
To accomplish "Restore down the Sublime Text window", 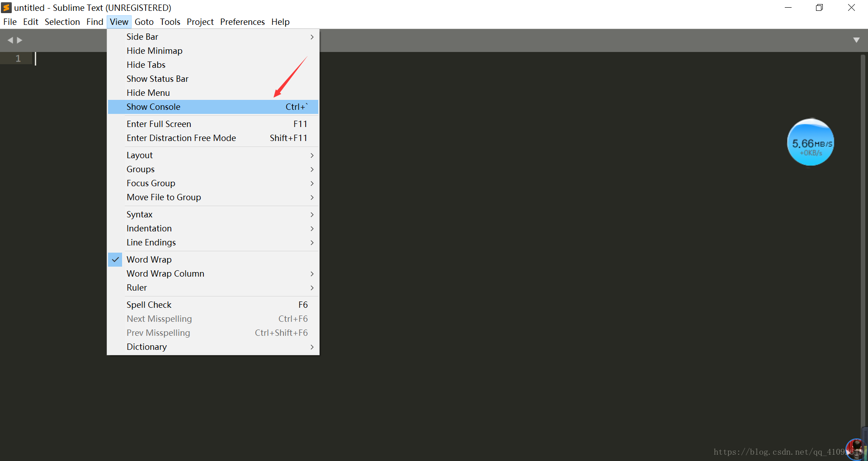I will [x=820, y=8].
